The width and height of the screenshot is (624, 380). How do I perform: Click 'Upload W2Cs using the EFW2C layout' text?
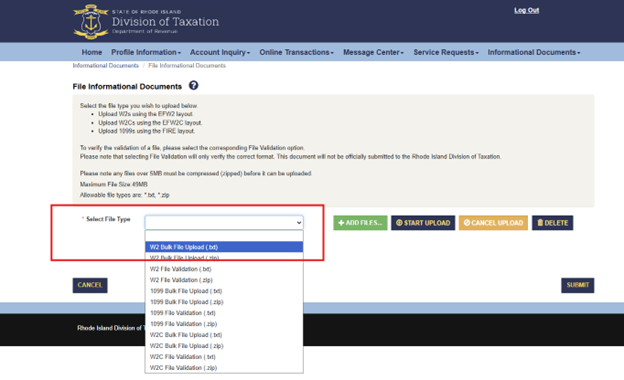(x=150, y=123)
